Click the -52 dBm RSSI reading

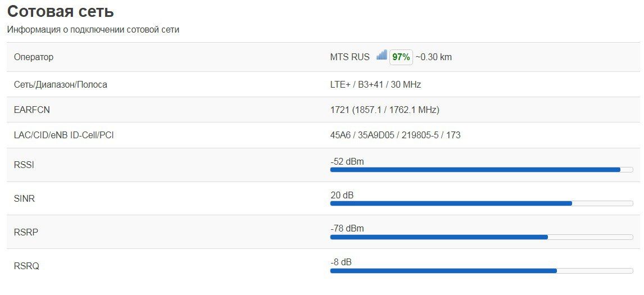[347, 162]
